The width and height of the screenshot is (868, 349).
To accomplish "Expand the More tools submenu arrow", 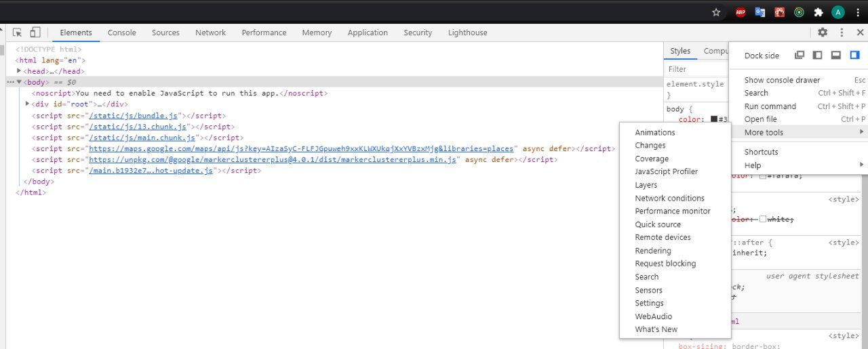I will (x=862, y=132).
